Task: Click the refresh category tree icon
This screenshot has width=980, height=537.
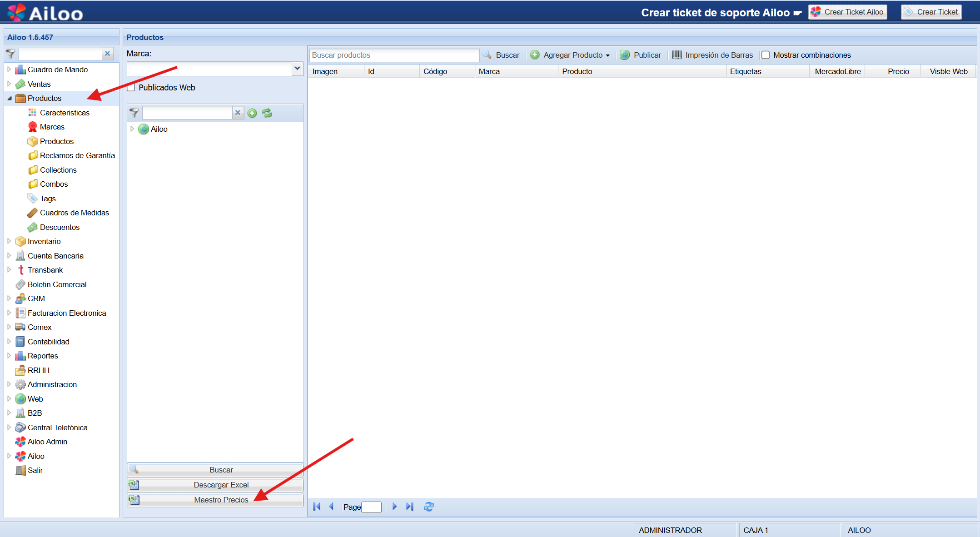Action: (267, 113)
